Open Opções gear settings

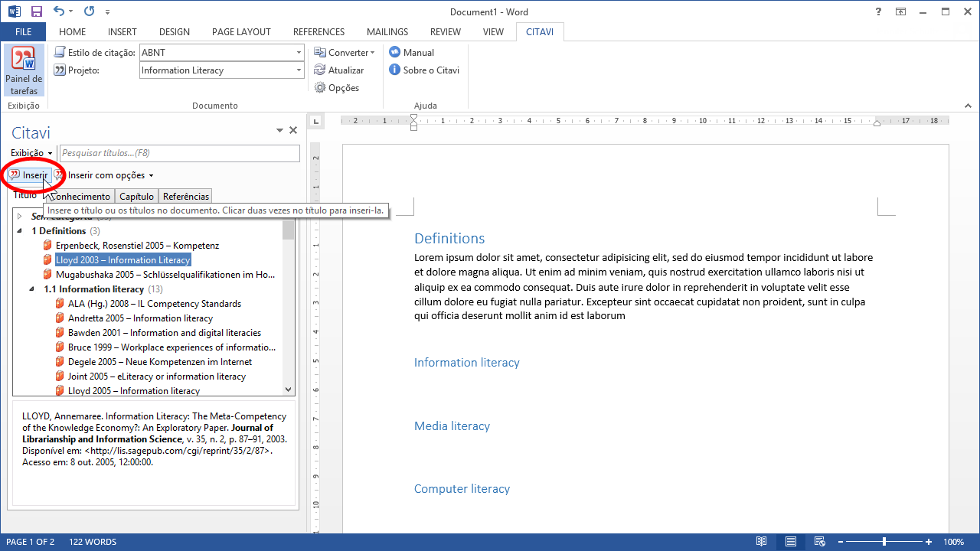[337, 88]
